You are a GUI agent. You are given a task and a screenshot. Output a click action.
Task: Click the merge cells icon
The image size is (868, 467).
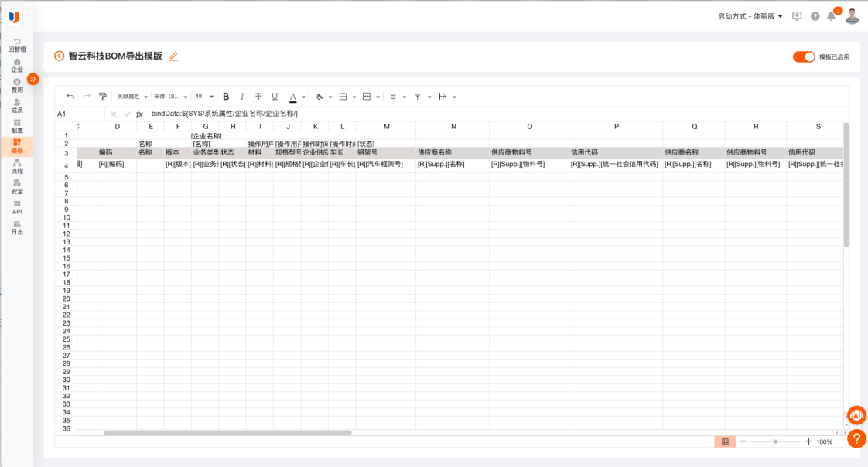[367, 97]
